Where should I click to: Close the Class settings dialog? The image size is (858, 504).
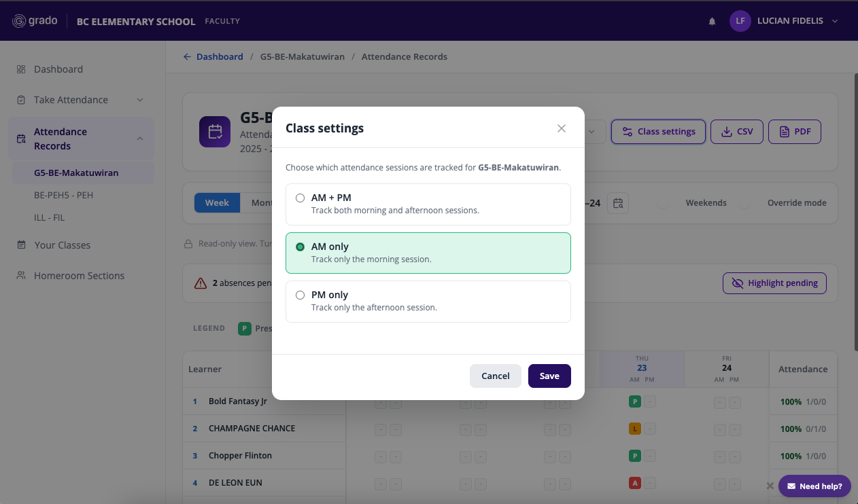click(x=562, y=128)
